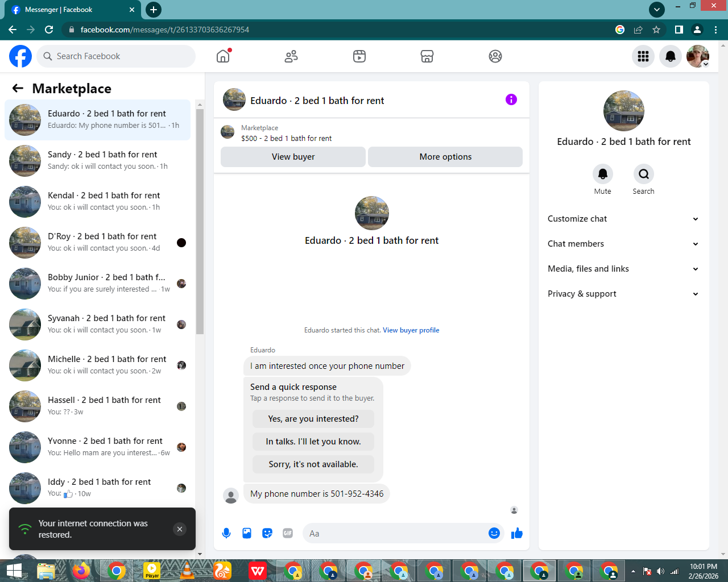Send quick response Yes, are you interested?
Viewport: 728px width, 582px height.
313,419
